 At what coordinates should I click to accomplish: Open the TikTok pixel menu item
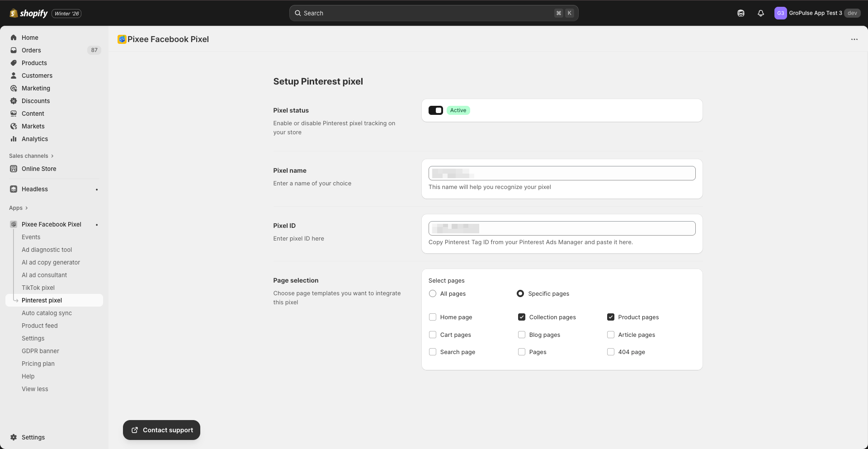click(x=38, y=288)
